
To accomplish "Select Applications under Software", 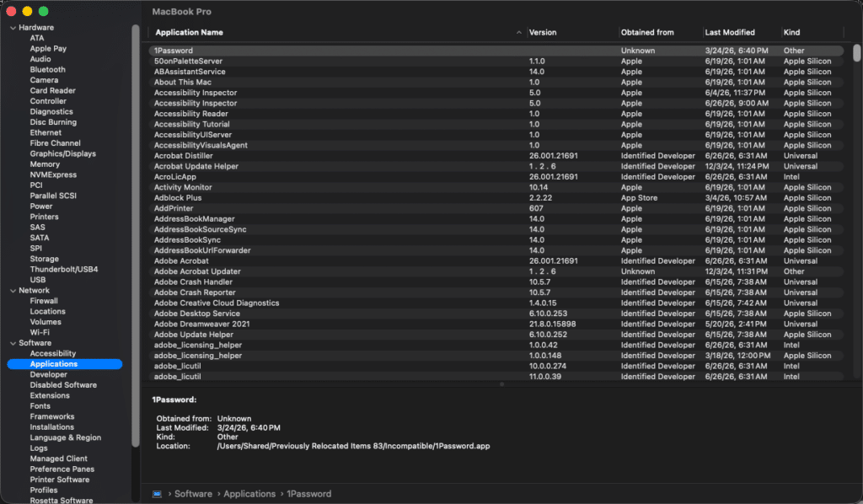I will 64,364.
